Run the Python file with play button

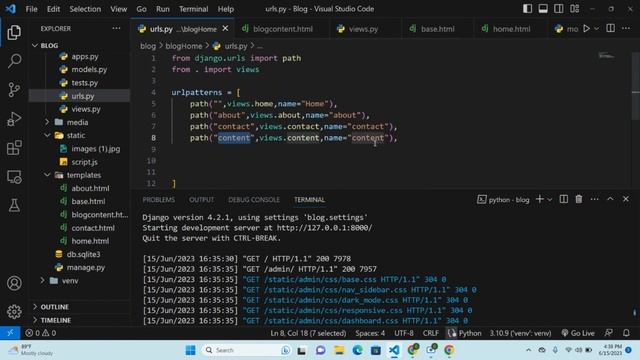pyautogui.click(x=586, y=29)
